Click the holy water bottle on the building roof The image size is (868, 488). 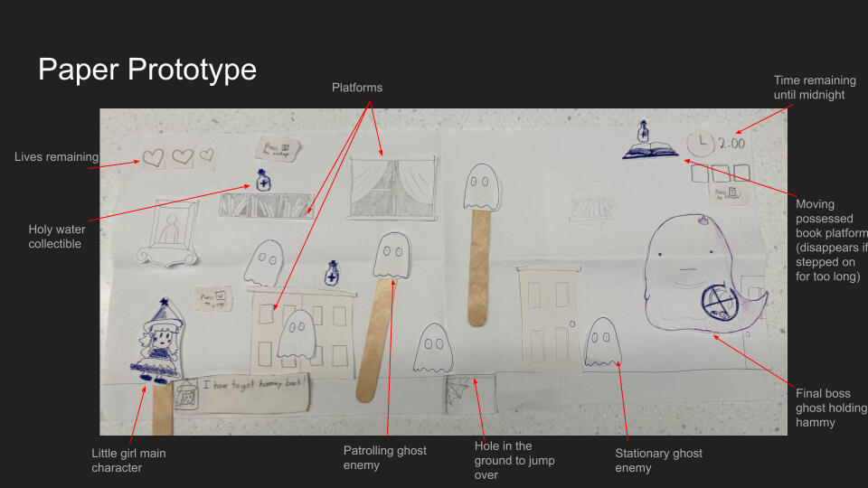[333, 273]
